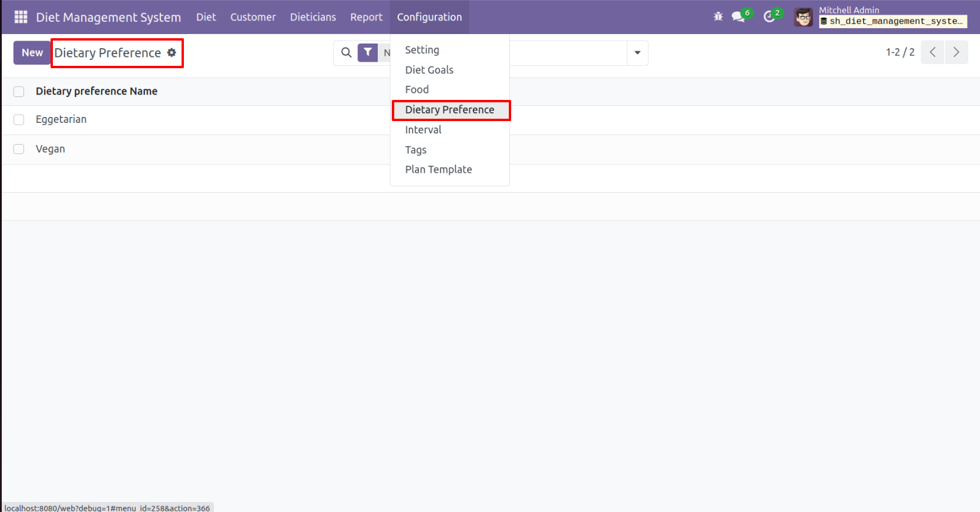Image resolution: width=980 pixels, height=512 pixels.
Task: Open the Customer menu
Action: point(253,17)
